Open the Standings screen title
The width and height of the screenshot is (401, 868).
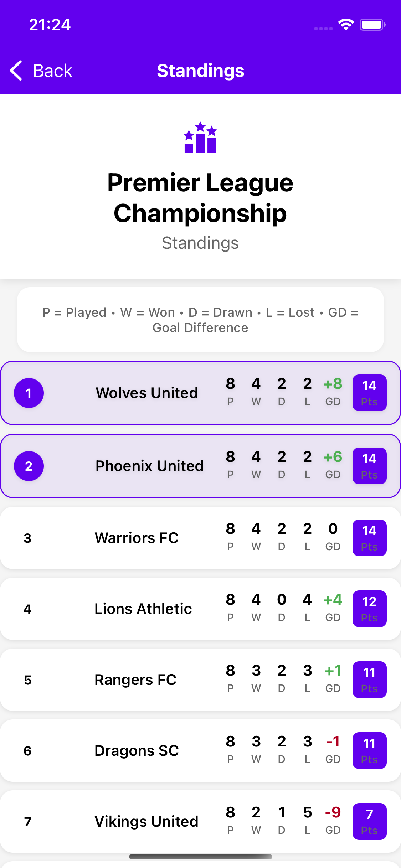(200, 71)
